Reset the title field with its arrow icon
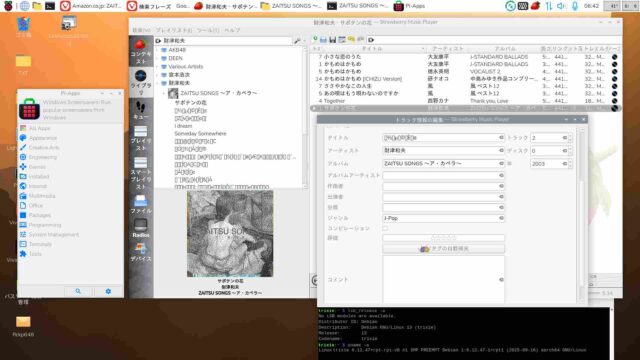Screen dimensions: 640x360 point(501,138)
